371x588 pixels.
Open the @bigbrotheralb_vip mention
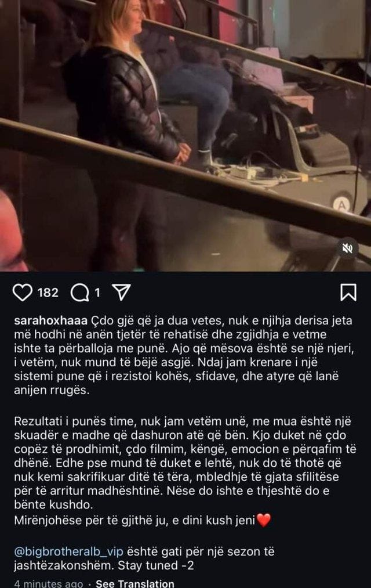68,551
